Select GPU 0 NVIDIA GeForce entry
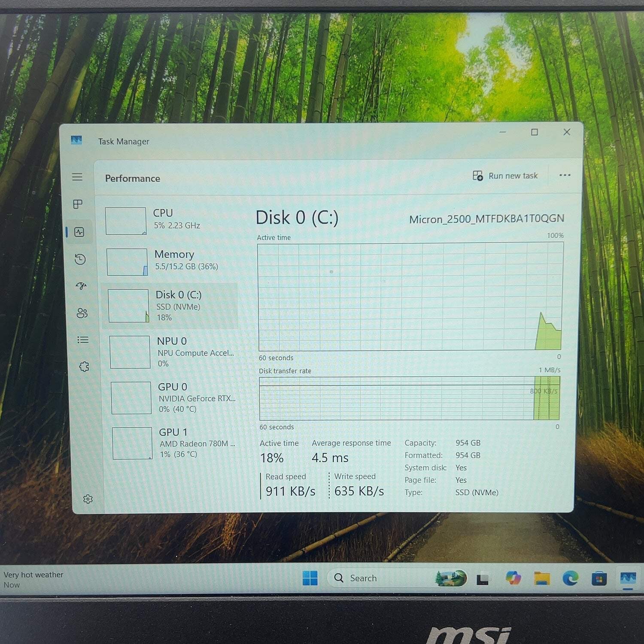 point(174,398)
